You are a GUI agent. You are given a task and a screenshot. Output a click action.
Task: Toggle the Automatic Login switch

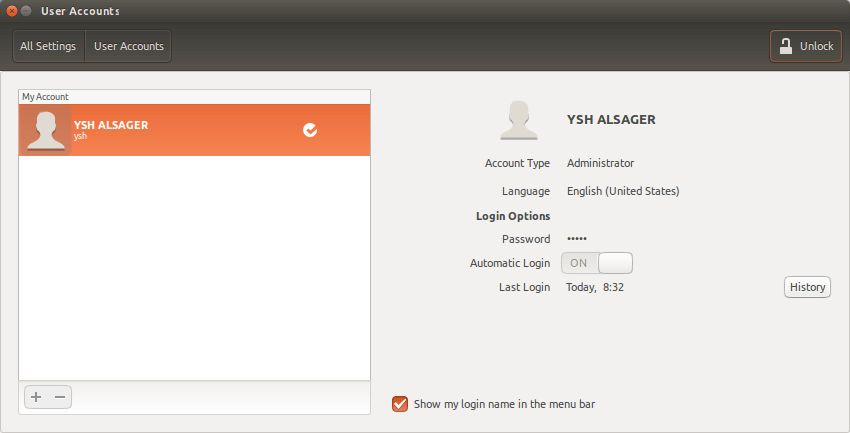[597, 263]
